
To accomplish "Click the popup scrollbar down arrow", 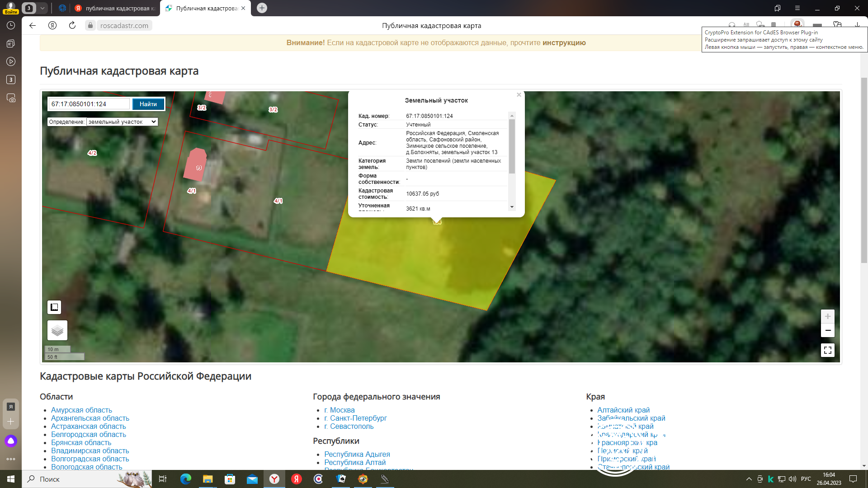I will 512,207.
